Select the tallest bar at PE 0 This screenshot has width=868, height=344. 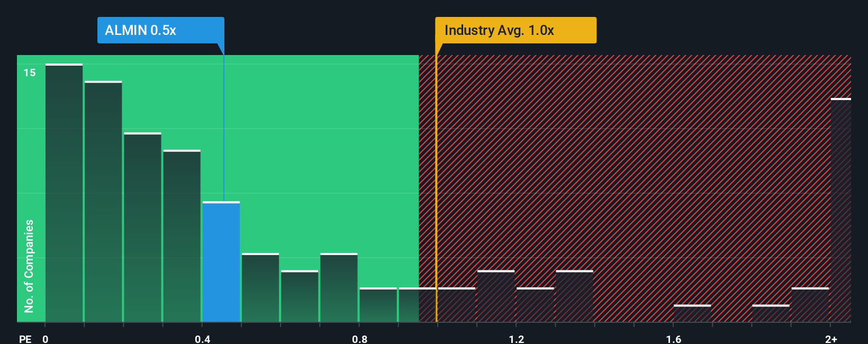[64, 193]
